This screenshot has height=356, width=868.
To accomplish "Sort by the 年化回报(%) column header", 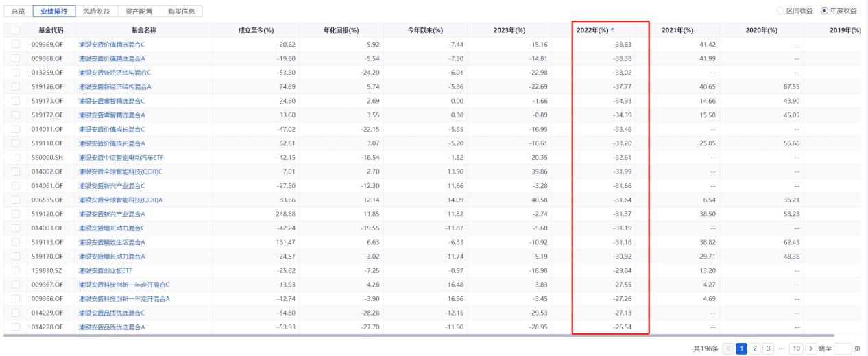I will click(x=341, y=30).
